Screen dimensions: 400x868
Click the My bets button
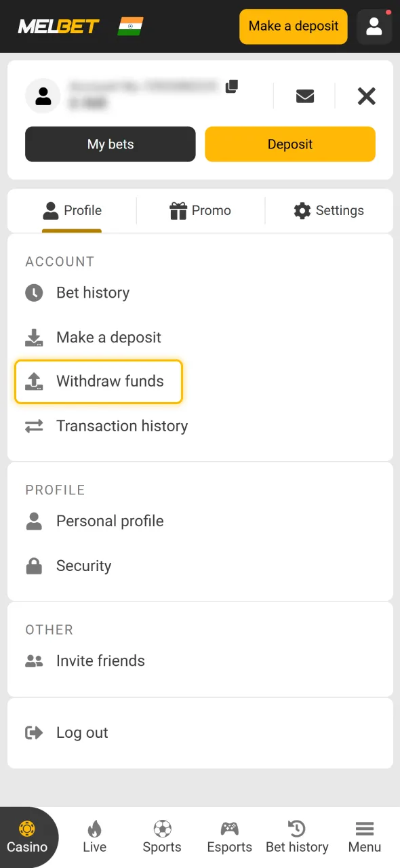click(x=110, y=144)
